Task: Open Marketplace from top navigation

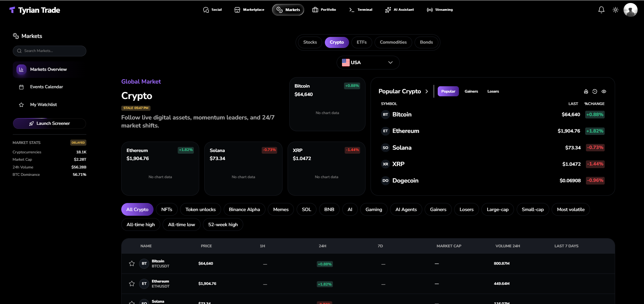Action: [249, 10]
